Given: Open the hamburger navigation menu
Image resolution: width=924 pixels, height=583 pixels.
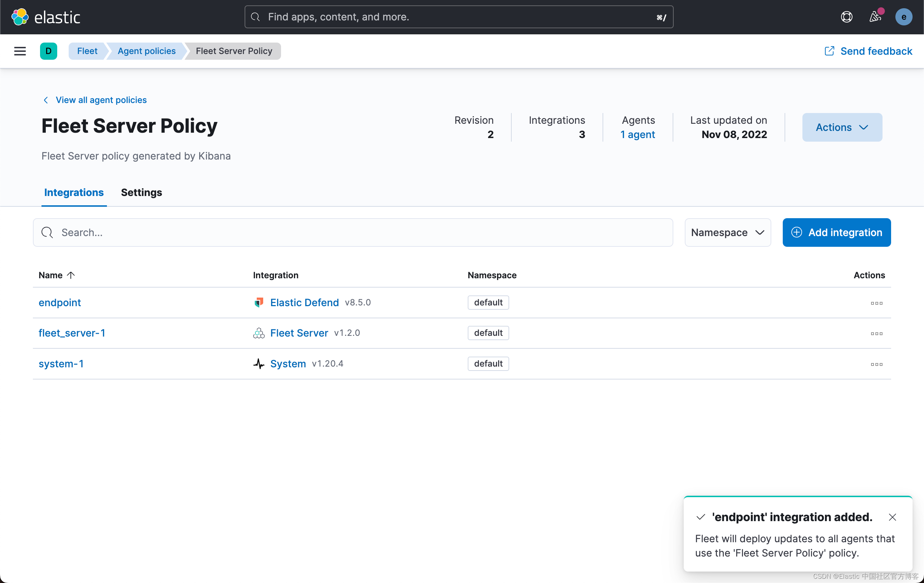Looking at the screenshot, I should 20,51.
